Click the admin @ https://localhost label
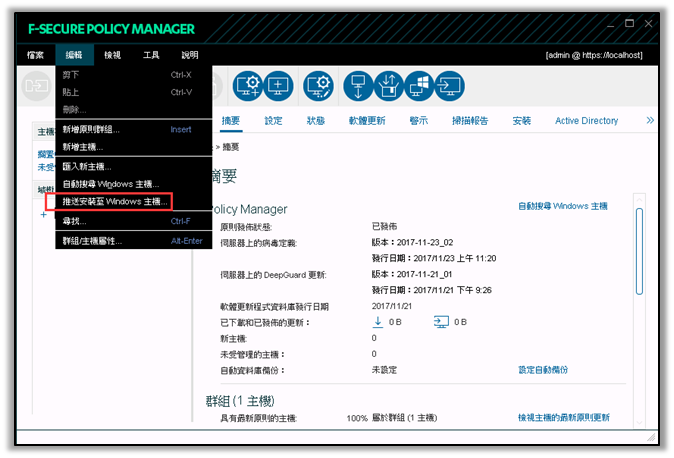 594,55
